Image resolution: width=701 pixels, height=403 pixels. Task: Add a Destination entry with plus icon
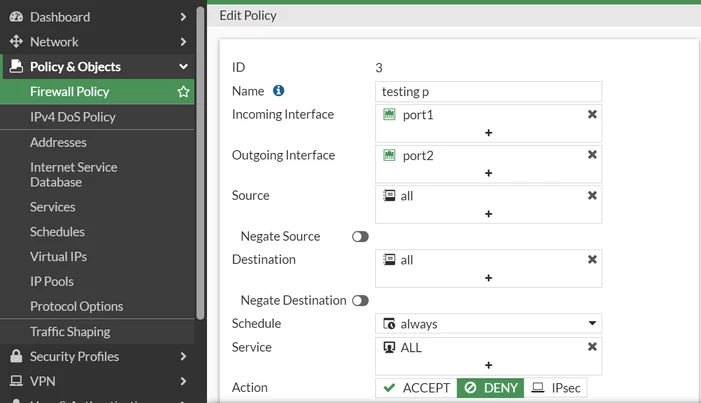pyautogui.click(x=488, y=278)
